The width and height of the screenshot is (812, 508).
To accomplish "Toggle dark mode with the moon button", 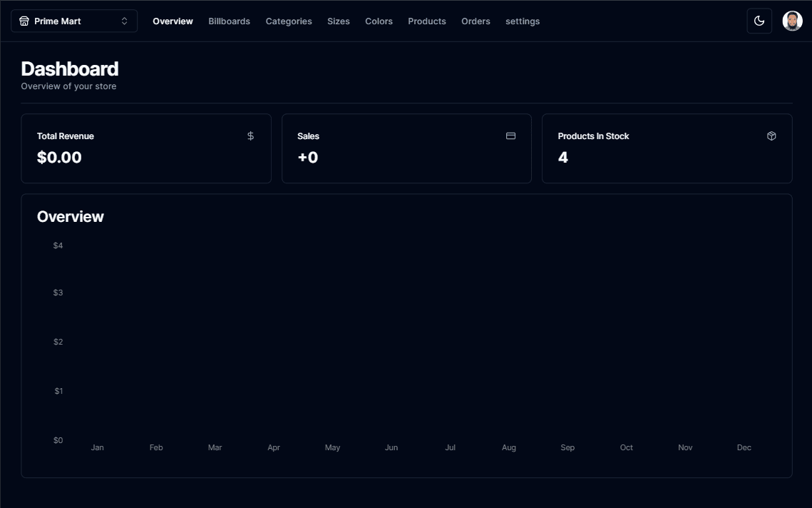I will pyautogui.click(x=759, y=21).
